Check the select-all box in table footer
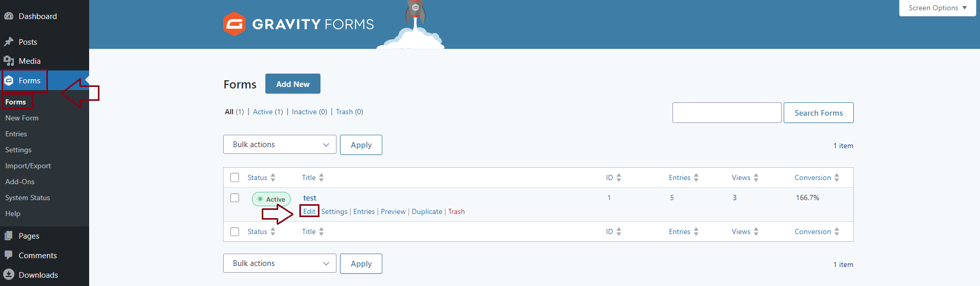The image size is (980, 286). (x=235, y=231)
